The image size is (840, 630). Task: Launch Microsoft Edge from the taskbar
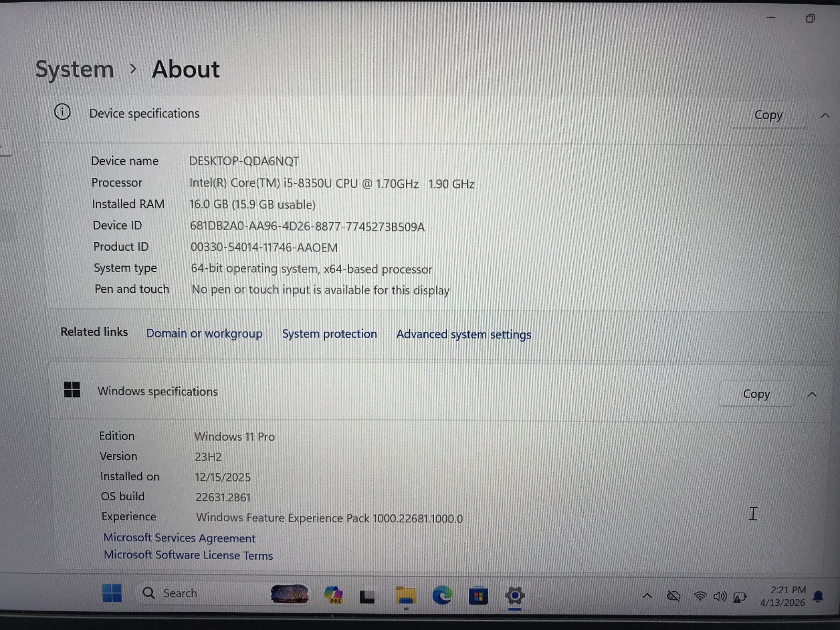pyautogui.click(x=442, y=595)
